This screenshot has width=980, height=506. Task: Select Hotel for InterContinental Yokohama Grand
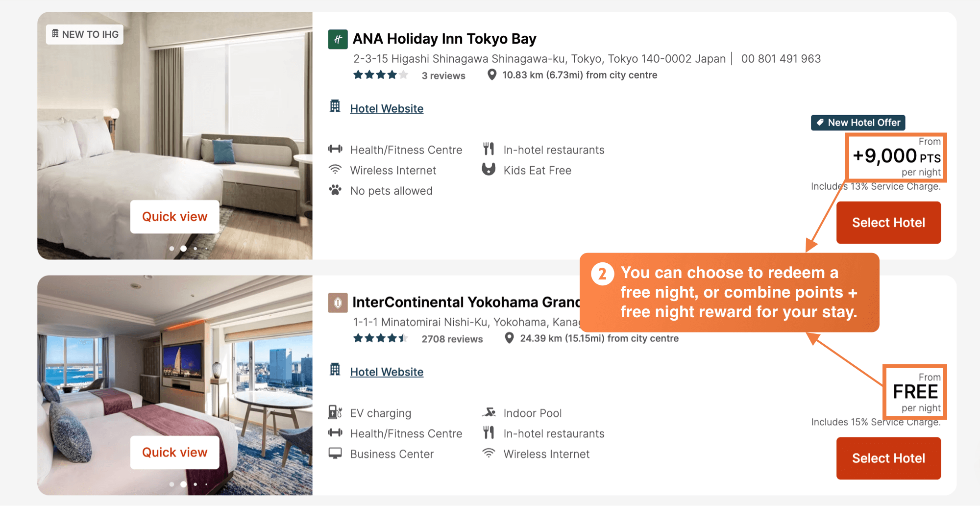tap(888, 458)
